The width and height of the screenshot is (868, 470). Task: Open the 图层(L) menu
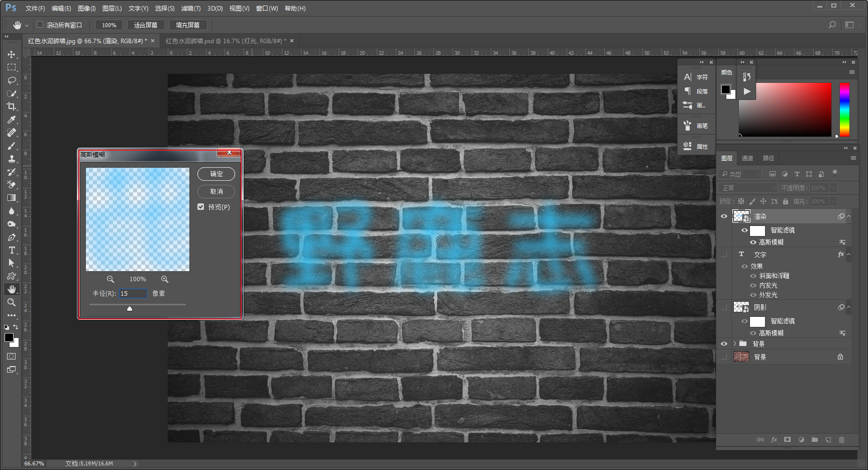112,9
